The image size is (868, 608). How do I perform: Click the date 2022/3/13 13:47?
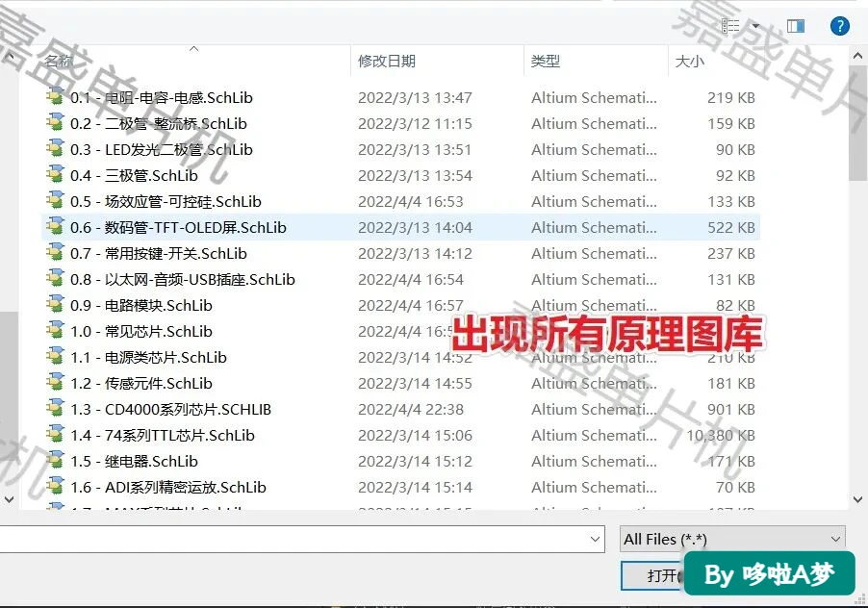point(415,97)
